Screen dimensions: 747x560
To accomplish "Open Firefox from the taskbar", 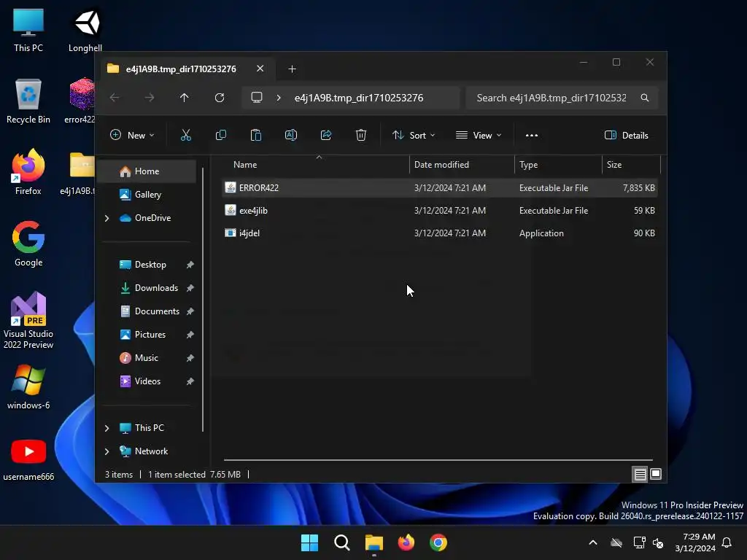I will [x=406, y=542].
